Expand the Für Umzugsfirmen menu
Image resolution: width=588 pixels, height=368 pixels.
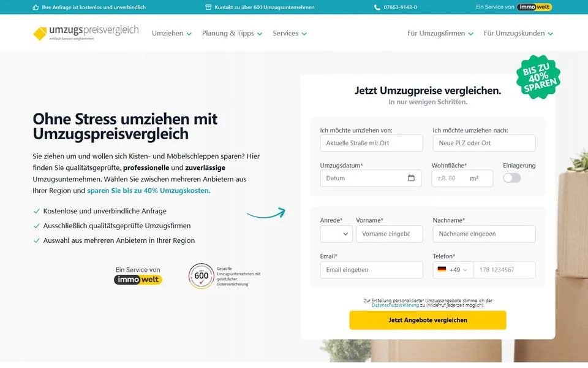(440, 33)
